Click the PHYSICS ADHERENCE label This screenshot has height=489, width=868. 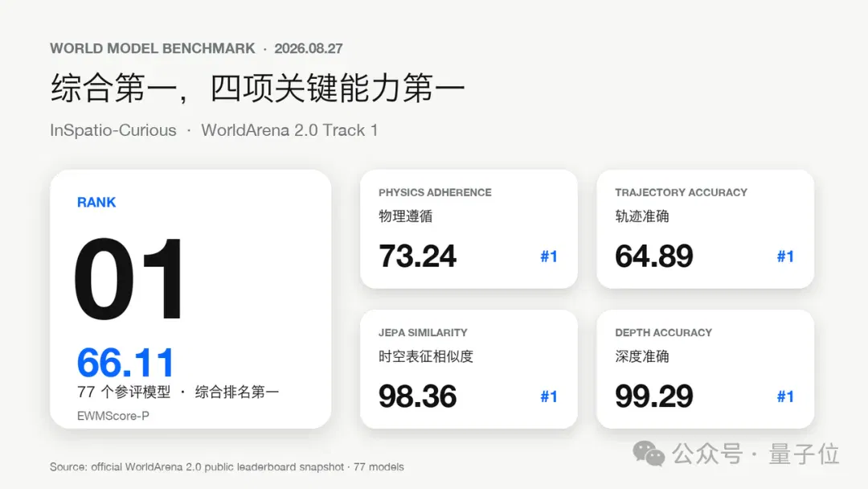coord(435,193)
